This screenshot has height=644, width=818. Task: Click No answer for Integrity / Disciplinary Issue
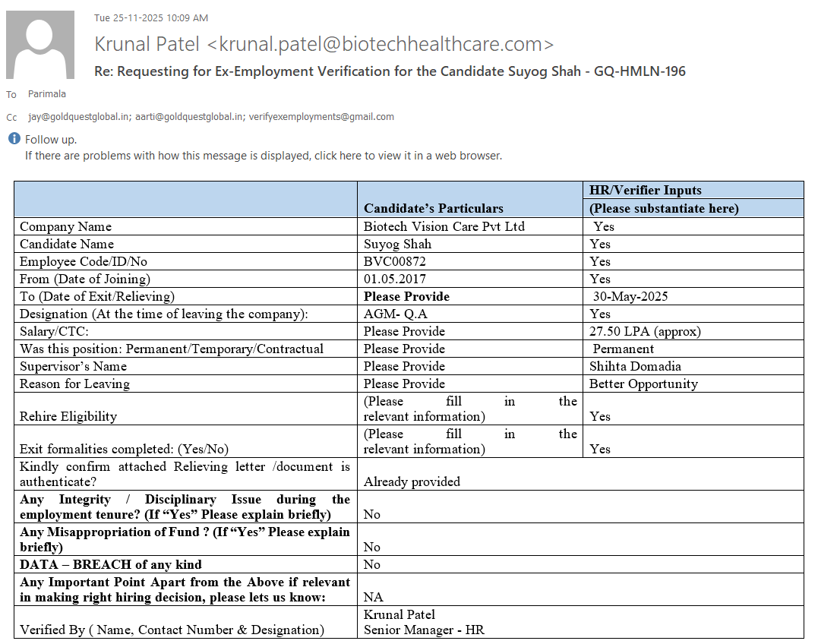pyautogui.click(x=372, y=515)
